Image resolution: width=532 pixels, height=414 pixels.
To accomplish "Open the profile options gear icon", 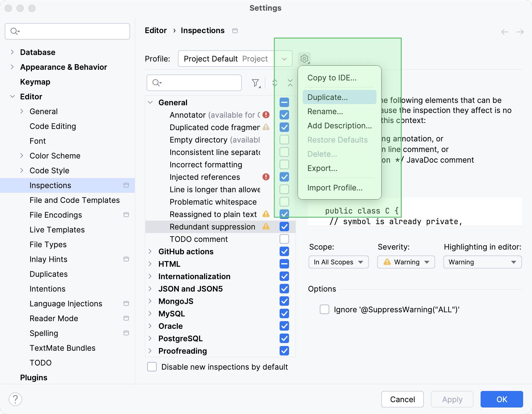I will [x=304, y=58].
